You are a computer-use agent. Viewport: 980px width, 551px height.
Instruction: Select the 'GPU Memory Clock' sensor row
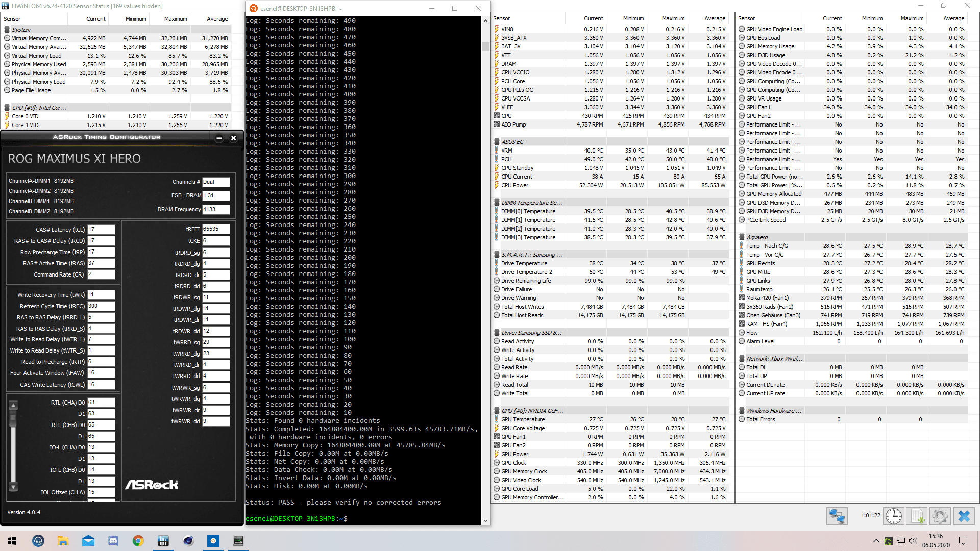[x=610, y=471]
